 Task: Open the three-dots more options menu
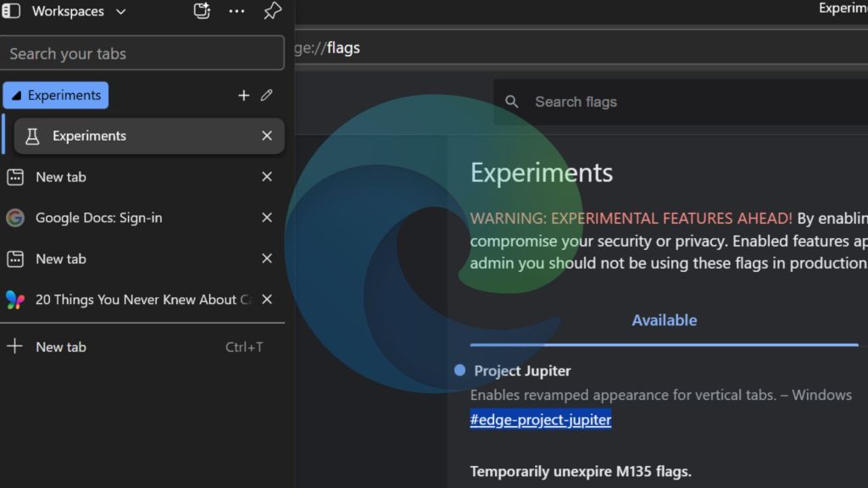point(236,11)
